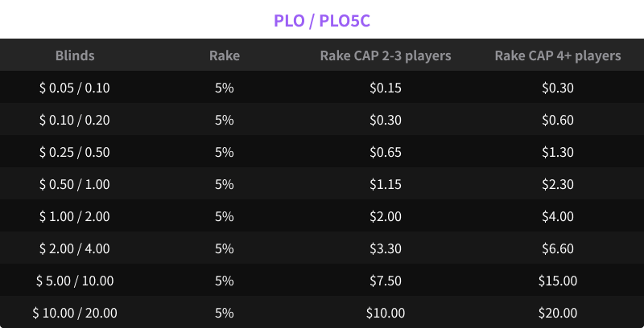Select the Rake column header
Viewport: 644px width, 328px height.
(225, 55)
